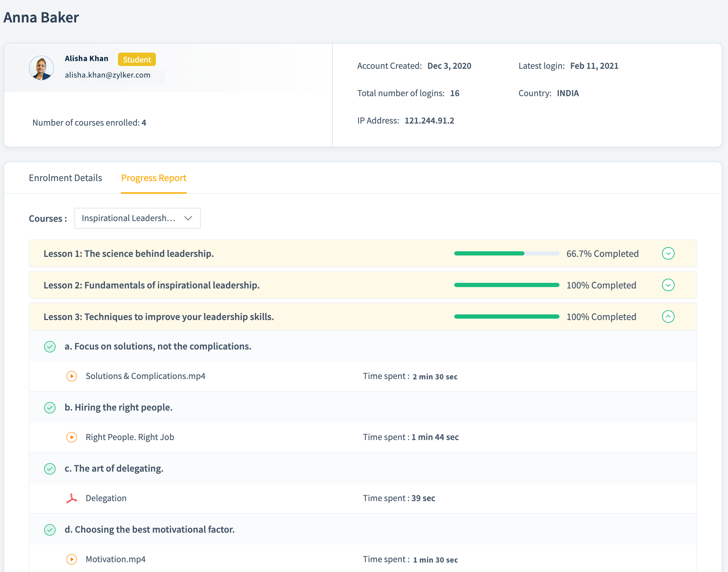Screen dimensions: 728x572
Task: Click the checkmark for 'Focus on solutions' topic
Action: [50, 347]
